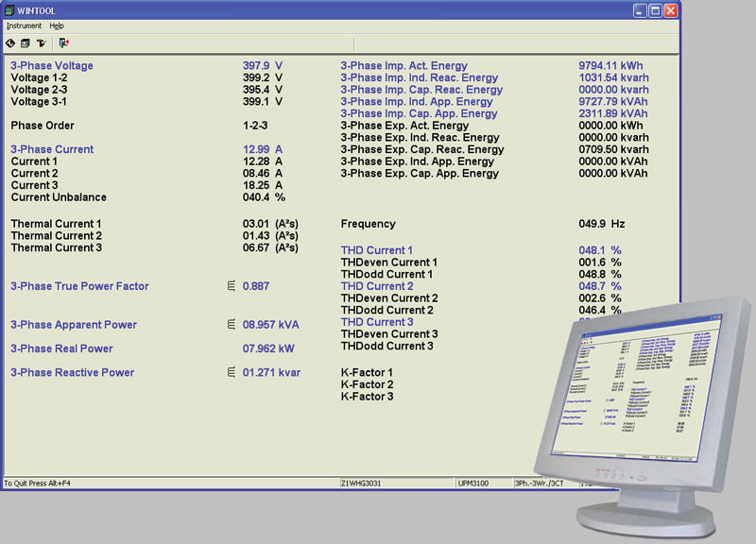
Task: Click the Frequency reading 049.9 Hz
Action: coord(601,225)
